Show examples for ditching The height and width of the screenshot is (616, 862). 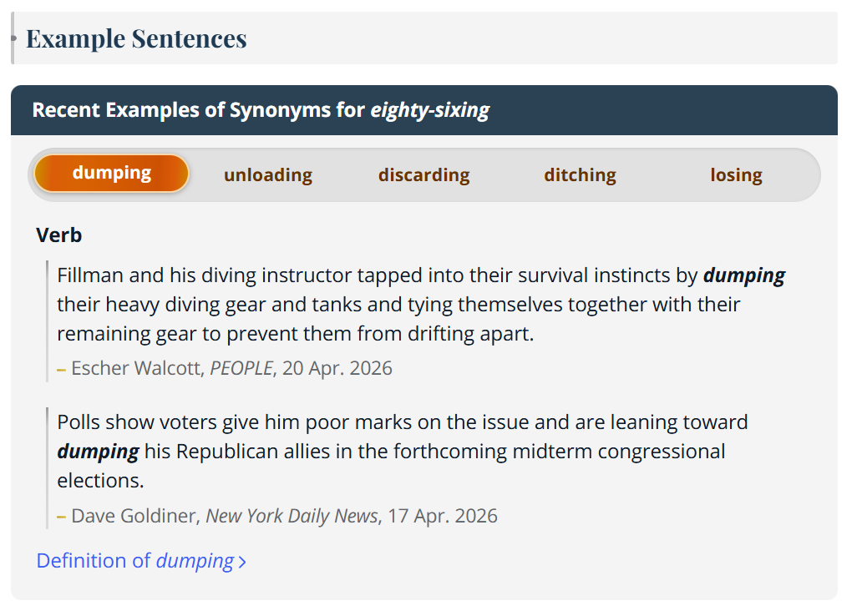(580, 174)
